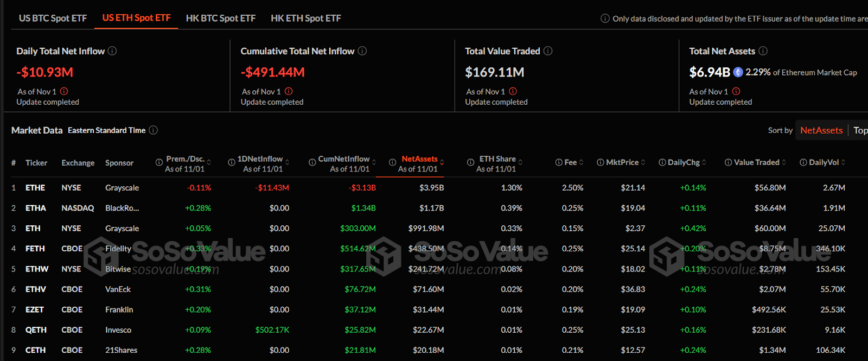Click info icon before Prem./Dsc. column header
The image size is (868, 361).
(x=159, y=162)
